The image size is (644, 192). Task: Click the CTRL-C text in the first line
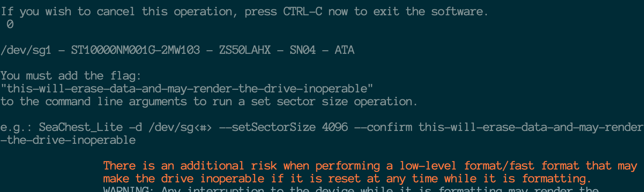pyautogui.click(x=302, y=11)
